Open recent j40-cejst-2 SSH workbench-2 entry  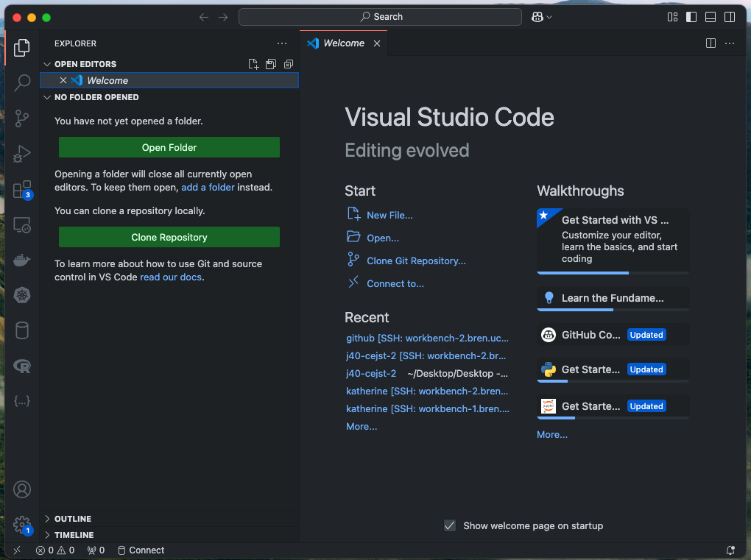426,355
